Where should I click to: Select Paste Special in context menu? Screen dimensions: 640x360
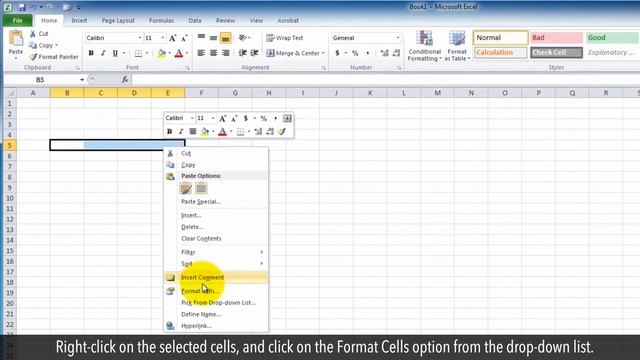[216, 202]
